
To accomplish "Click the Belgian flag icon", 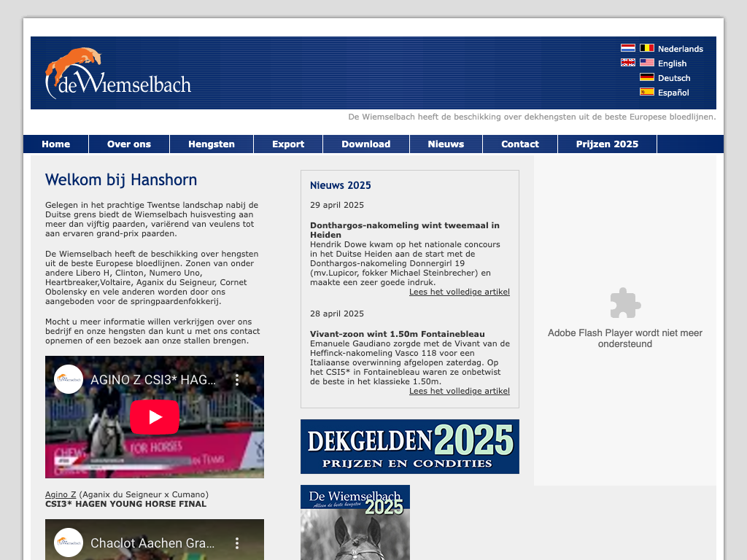I will pyautogui.click(x=647, y=48).
